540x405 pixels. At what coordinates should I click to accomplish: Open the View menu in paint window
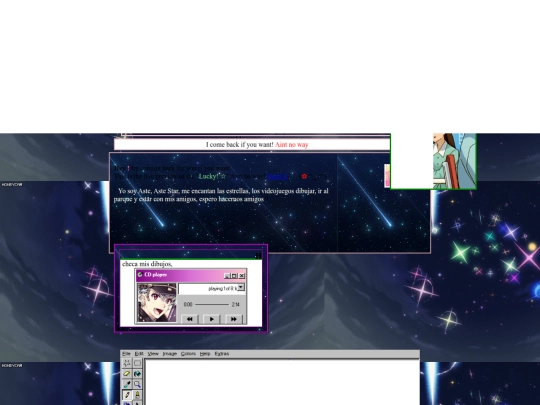click(153, 354)
